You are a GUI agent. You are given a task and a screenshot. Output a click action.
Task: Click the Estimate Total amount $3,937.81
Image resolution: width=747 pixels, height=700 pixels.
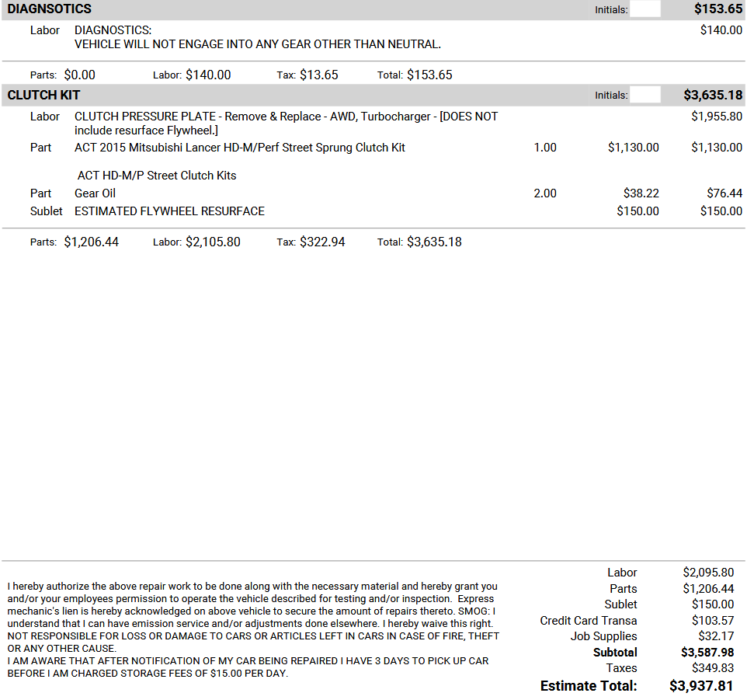point(700,686)
